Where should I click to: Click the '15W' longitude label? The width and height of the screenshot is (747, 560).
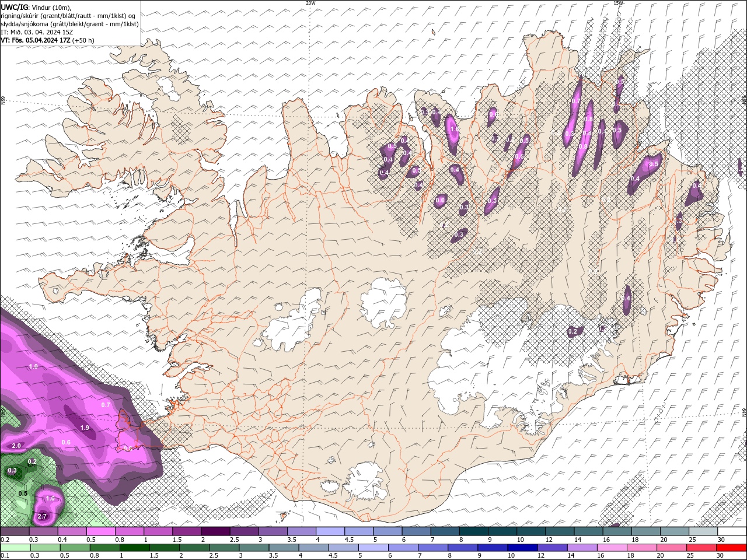point(618,3)
